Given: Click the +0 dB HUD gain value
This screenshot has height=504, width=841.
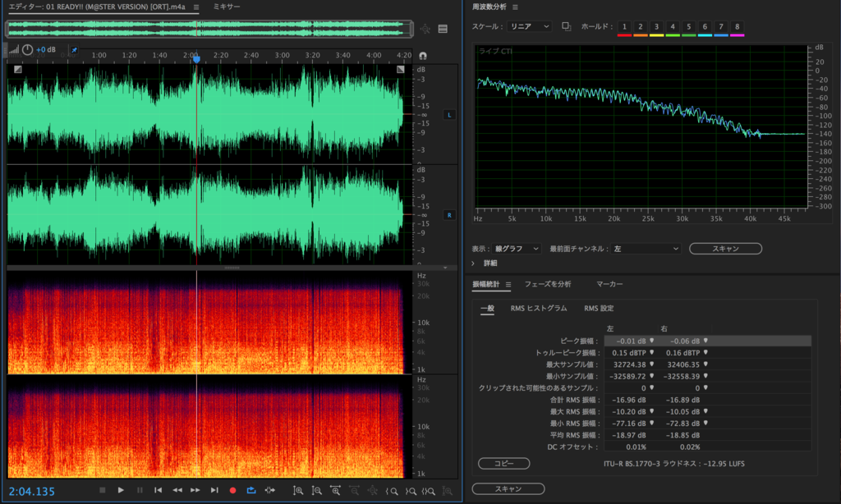Looking at the screenshot, I should 46,50.
